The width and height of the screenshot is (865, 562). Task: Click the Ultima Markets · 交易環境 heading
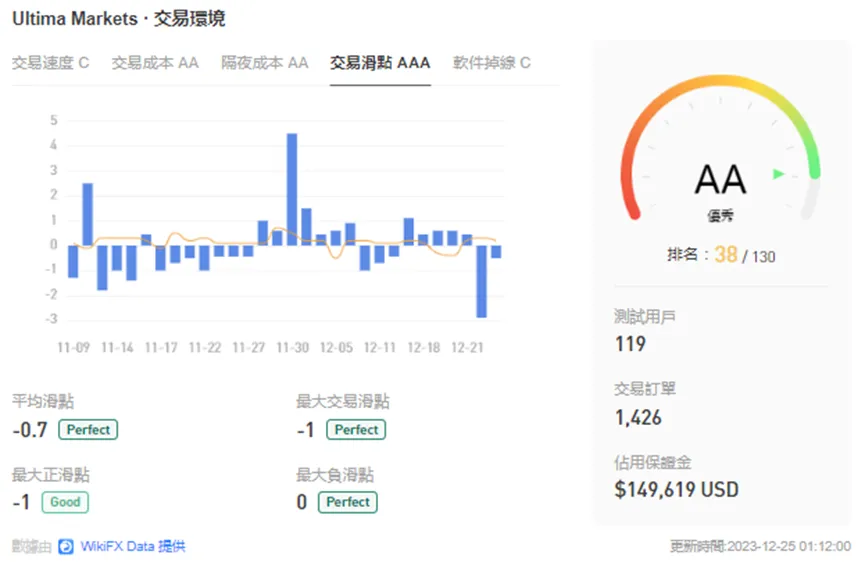pos(119,19)
